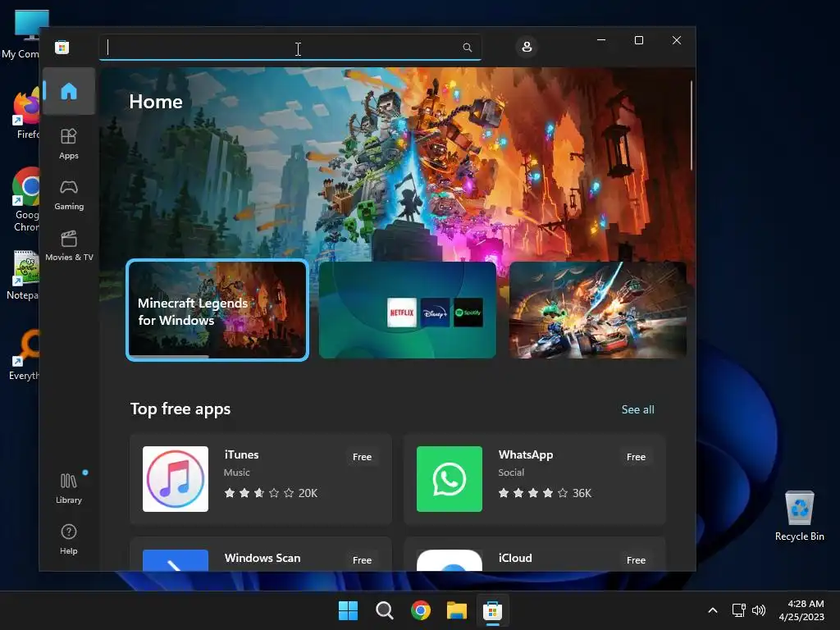840x630 pixels.
Task: Select the Recycle Bin desktop icon
Action: [799, 515]
